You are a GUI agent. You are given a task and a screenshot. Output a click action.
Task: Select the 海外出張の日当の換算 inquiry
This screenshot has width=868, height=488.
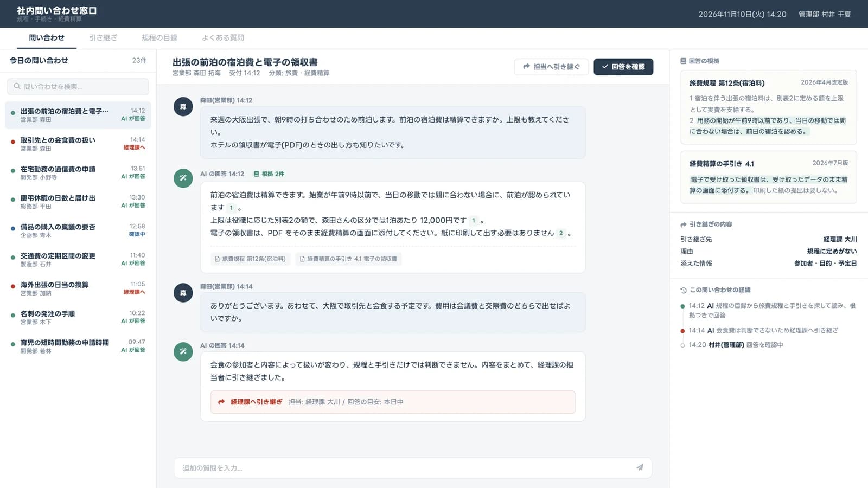coord(78,288)
